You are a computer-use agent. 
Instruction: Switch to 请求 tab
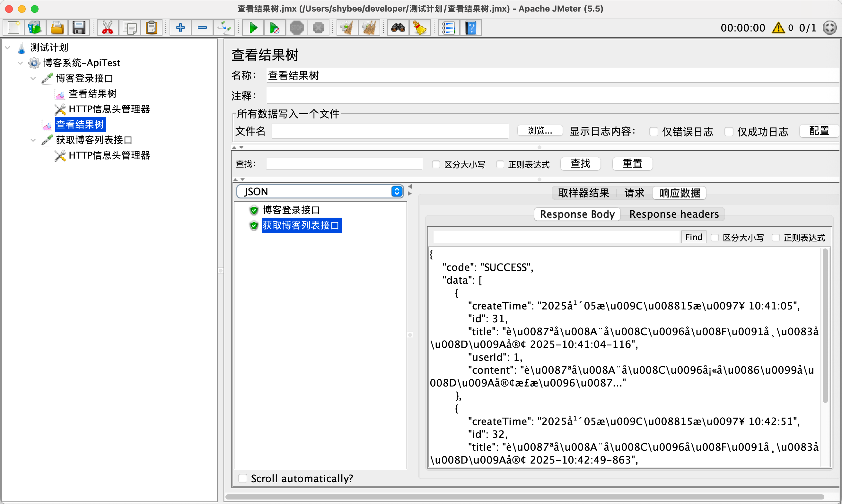click(x=634, y=193)
